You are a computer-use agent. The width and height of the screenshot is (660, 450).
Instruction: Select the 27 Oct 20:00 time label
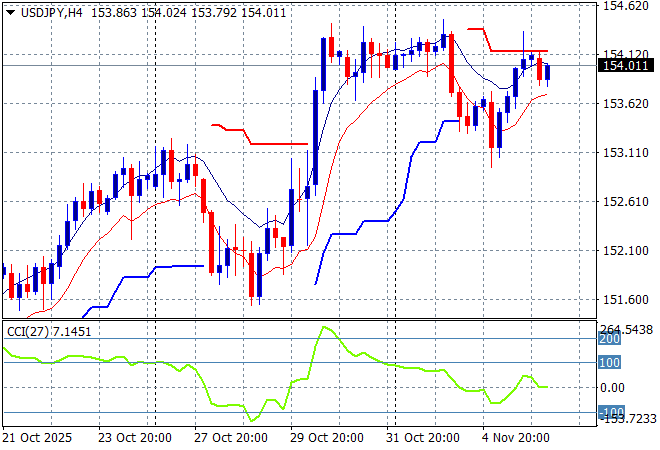[231, 438]
